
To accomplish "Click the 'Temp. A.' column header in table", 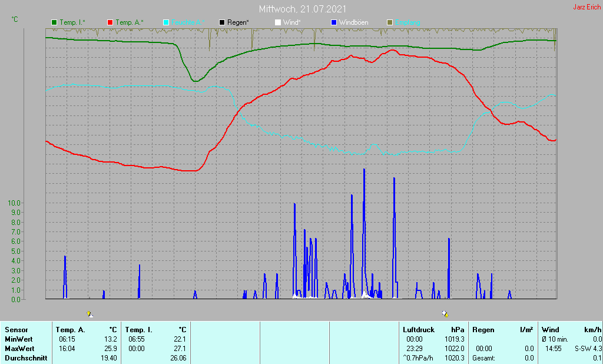I will click(71, 330).
